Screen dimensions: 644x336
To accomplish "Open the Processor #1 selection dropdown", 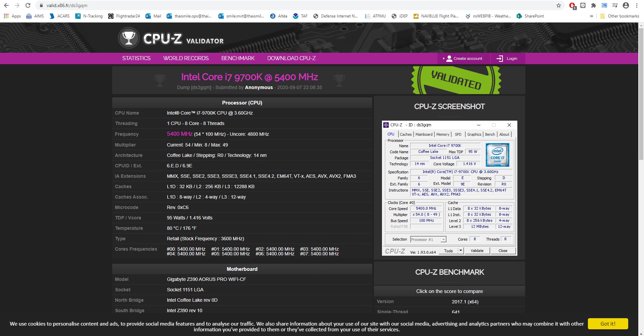I will [x=428, y=240].
